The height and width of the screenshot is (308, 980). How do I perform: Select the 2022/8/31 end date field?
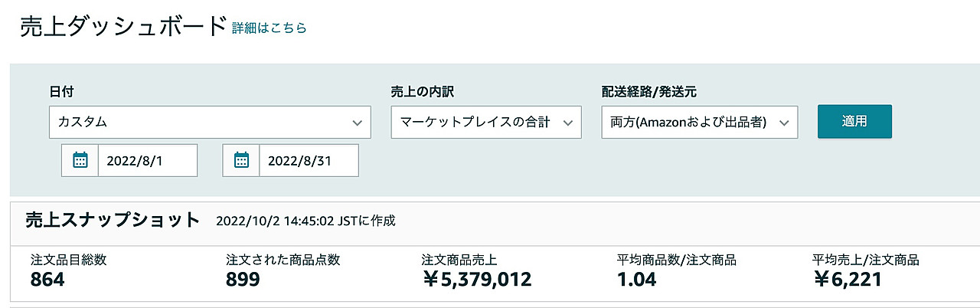[309, 160]
